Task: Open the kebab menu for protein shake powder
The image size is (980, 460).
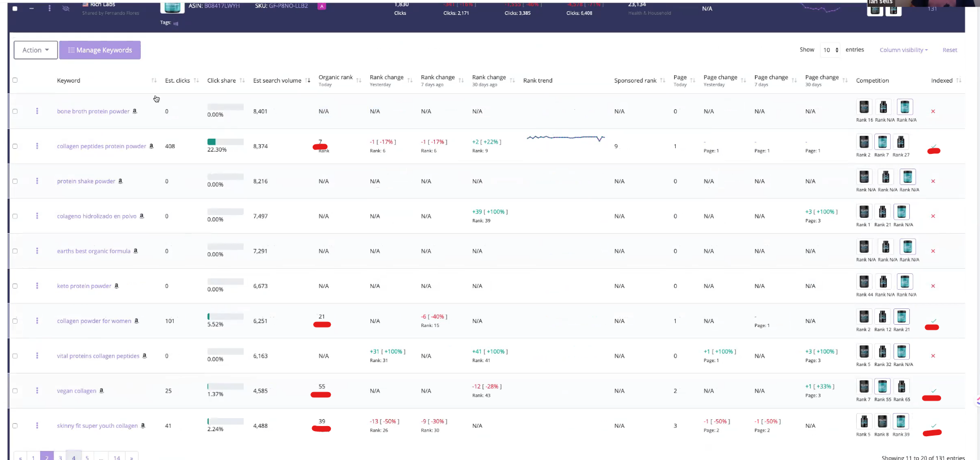Action: pos(37,181)
